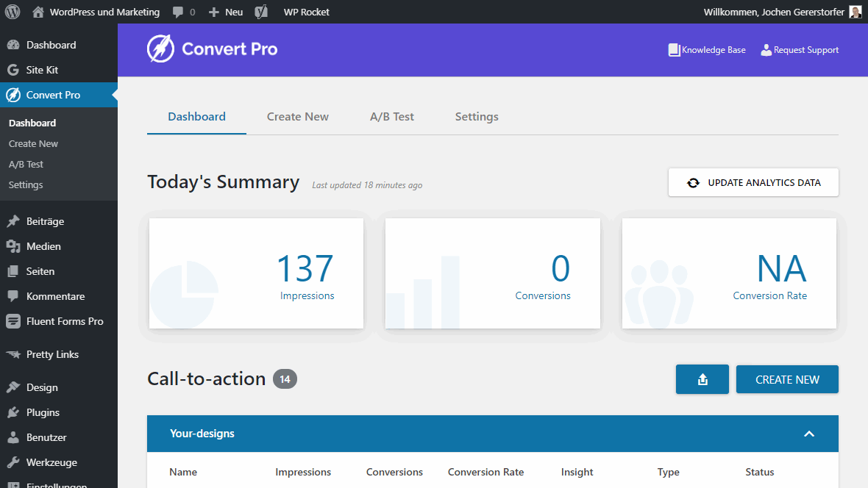
Task: Open Pretty Links in the sidebar
Action: point(52,354)
